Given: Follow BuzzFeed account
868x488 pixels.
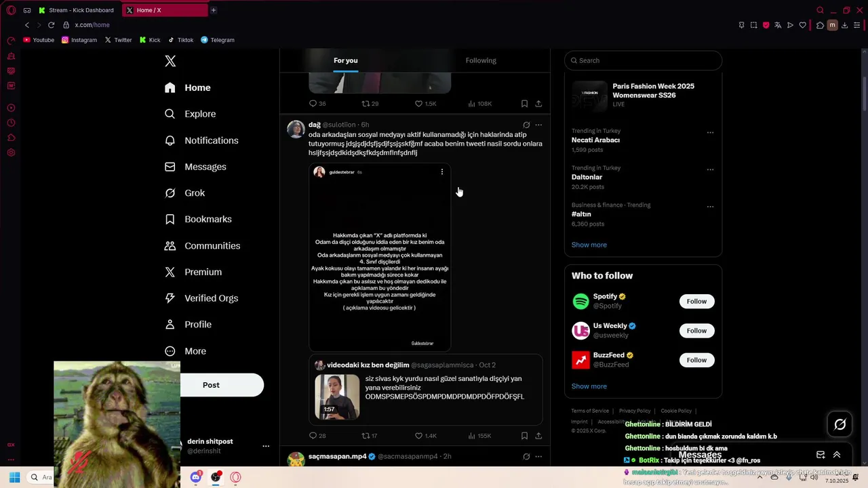Looking at the screenshot, I should (696, 360).
